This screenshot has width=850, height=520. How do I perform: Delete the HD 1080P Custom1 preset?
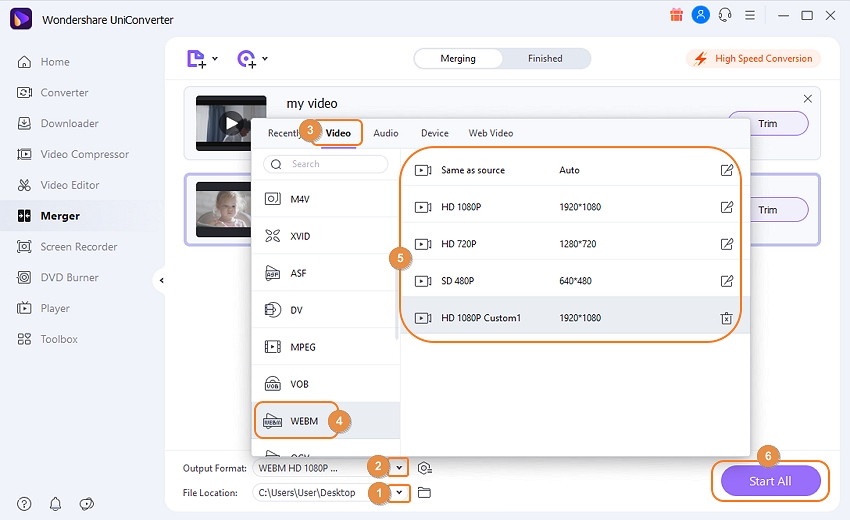tap(726, 318)
